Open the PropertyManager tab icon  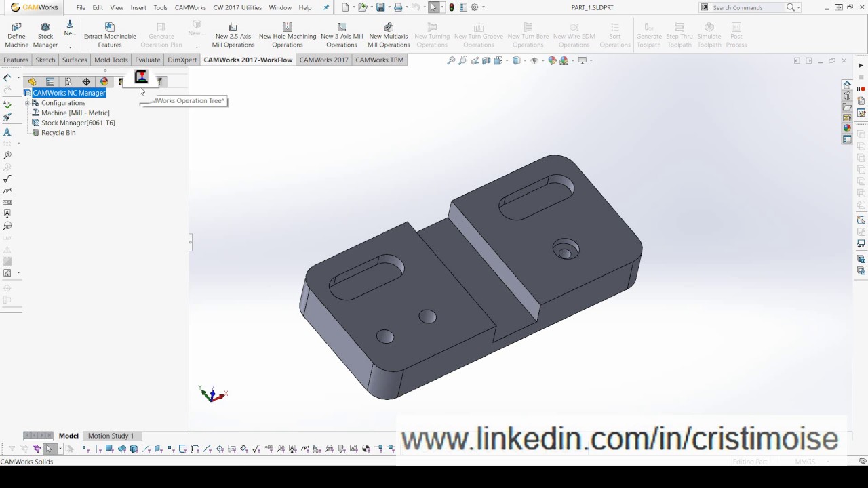[x=50, y=81]
